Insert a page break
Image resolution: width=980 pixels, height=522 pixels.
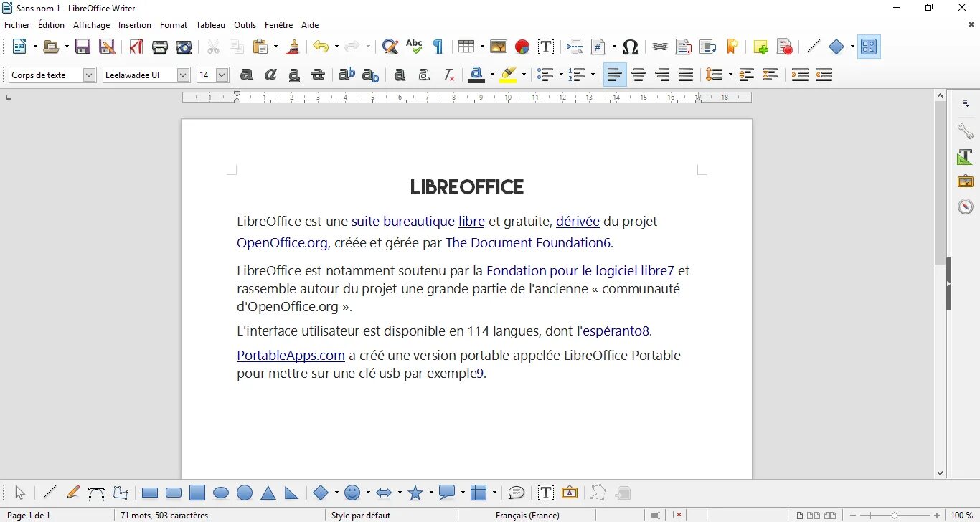575,47
